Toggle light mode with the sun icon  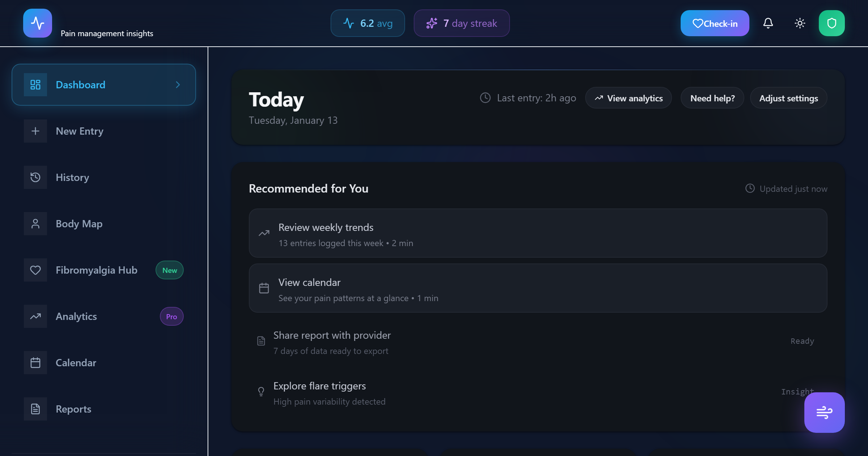point(800,23)
